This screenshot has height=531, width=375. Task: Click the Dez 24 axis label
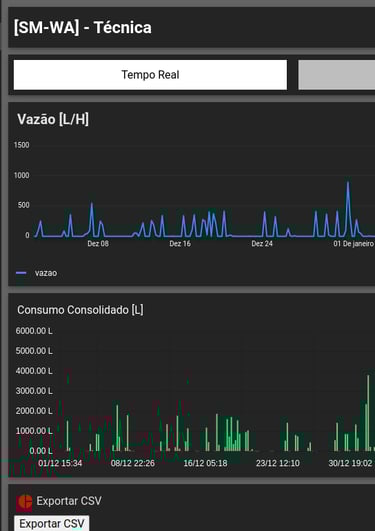point(262,243)
